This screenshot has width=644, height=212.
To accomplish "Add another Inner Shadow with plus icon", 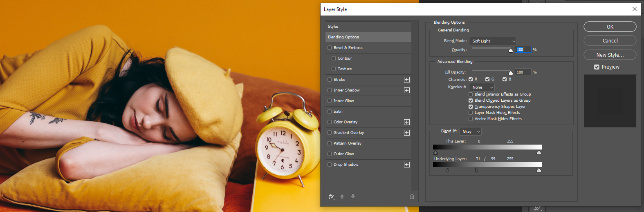I will click(407, 90).
